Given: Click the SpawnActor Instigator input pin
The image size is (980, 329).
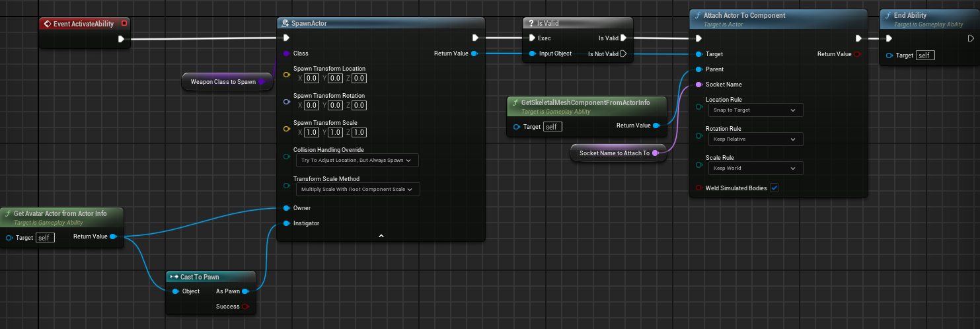Looking at the screenshot, I should (286, 223).
